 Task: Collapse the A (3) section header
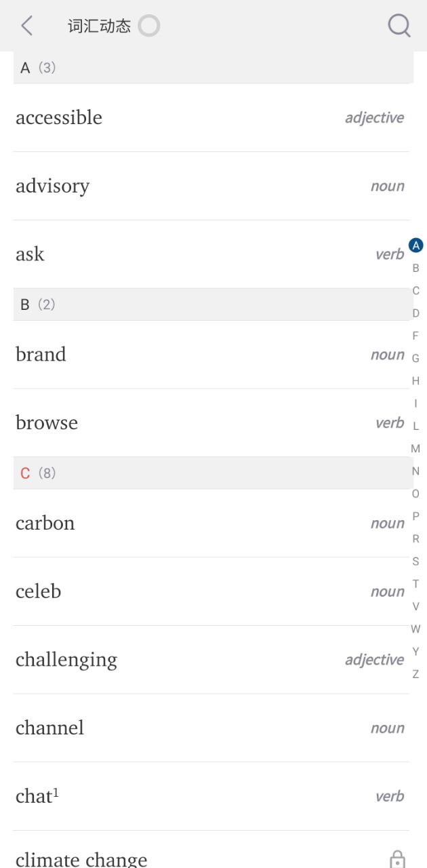213,68
